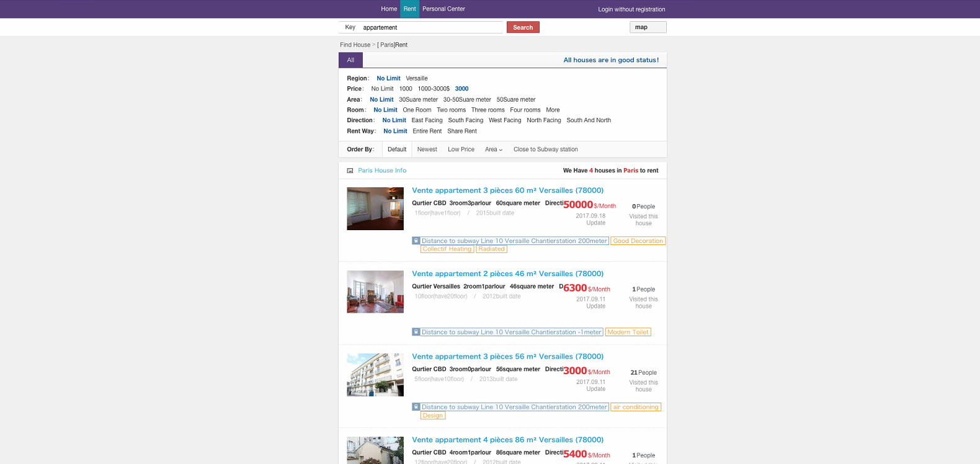The width and height of the screenshot is (980, 464).
Task: Click the Modern Toilet tag
Action: (x=628, y=332)
